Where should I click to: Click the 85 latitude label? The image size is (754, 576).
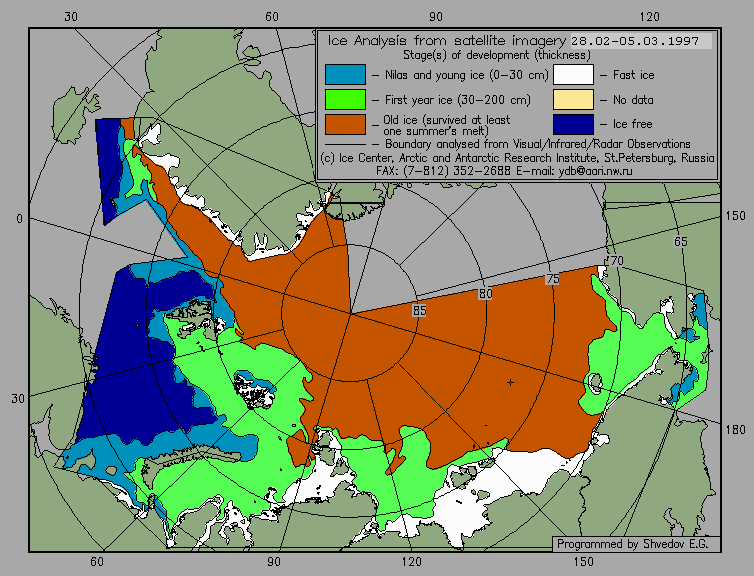pos(419,311)
